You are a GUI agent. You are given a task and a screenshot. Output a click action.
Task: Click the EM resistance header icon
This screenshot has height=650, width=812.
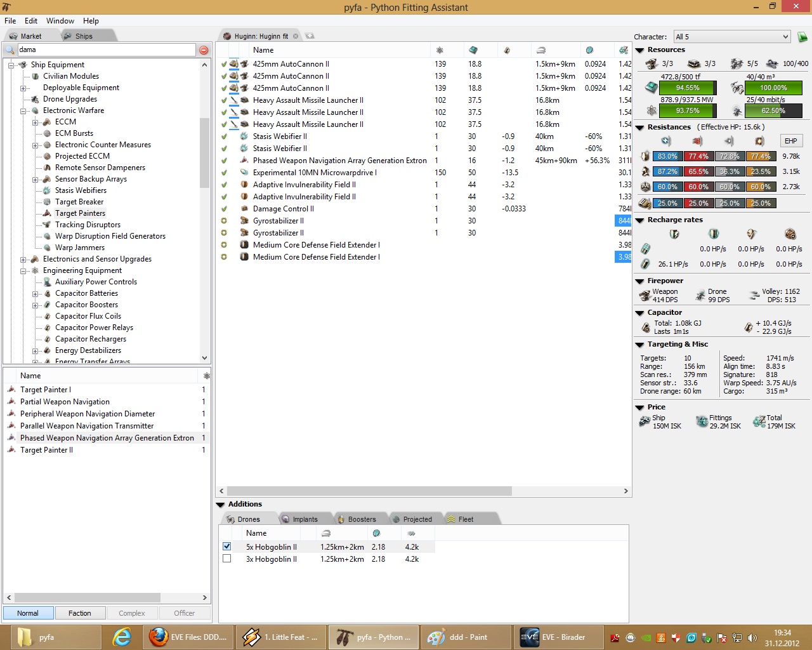[666, 141]
